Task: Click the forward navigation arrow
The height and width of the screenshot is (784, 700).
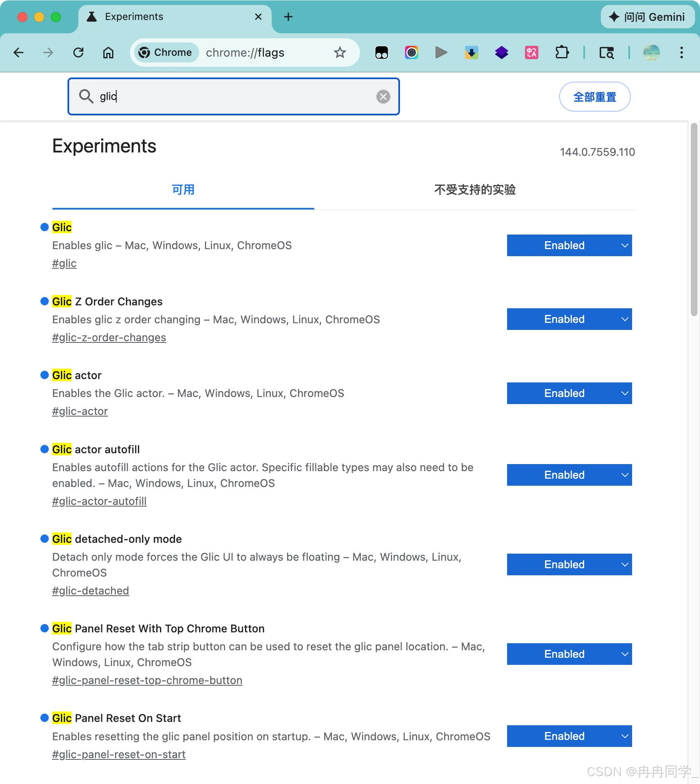Action: coord(48,52)
